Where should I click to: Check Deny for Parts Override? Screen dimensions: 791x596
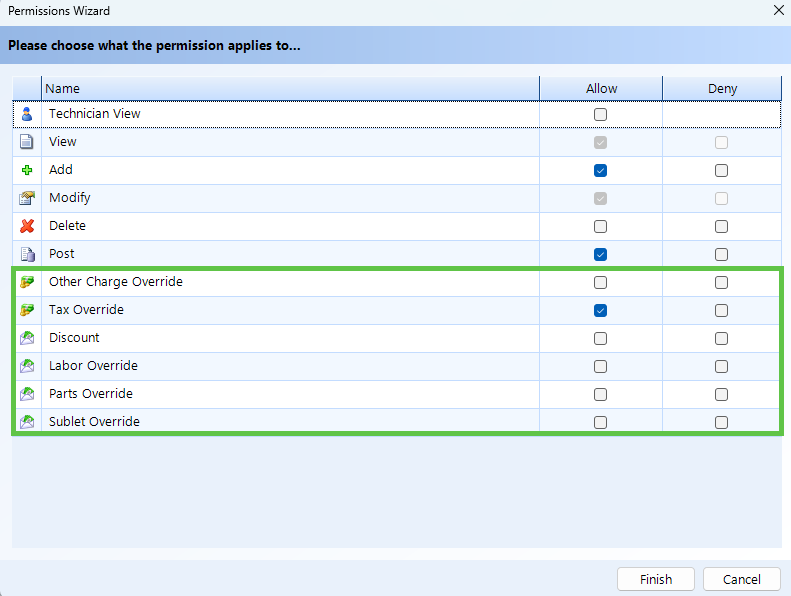[721, 395]
